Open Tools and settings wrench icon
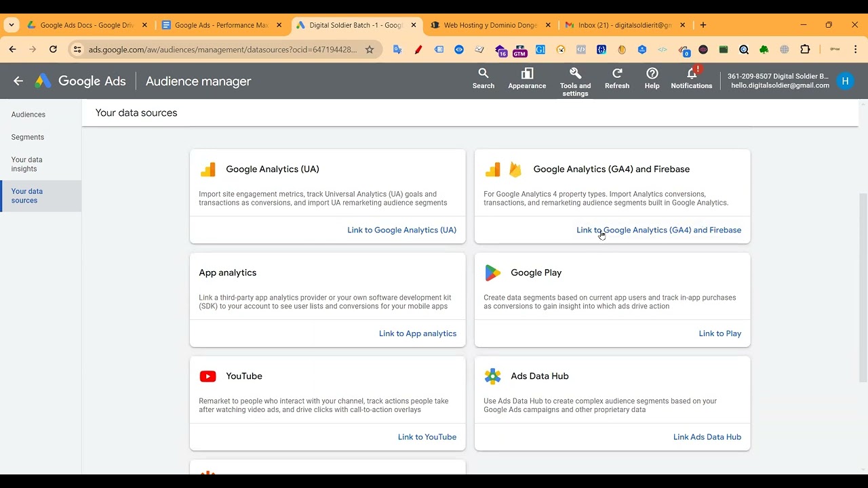This screenshot has height=488, width=868. pyautogui.click(x=575, y=73)
